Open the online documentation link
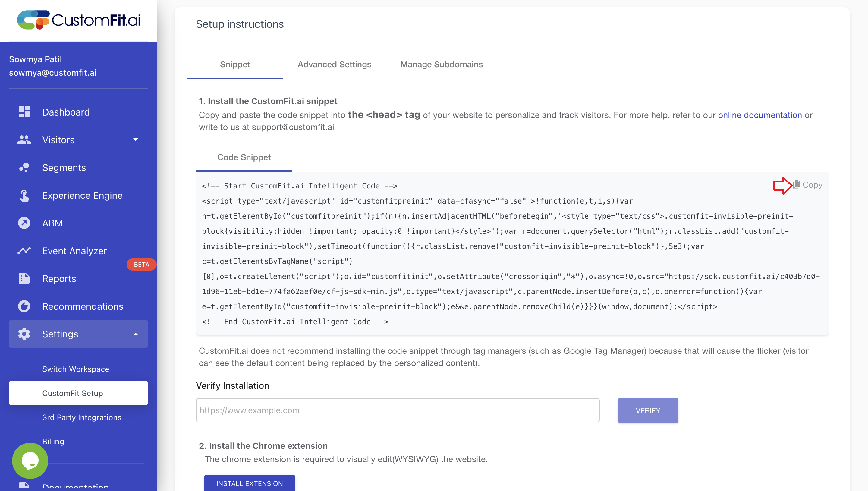This screenshot has width=868, height=491. click(x=759, y=115)
